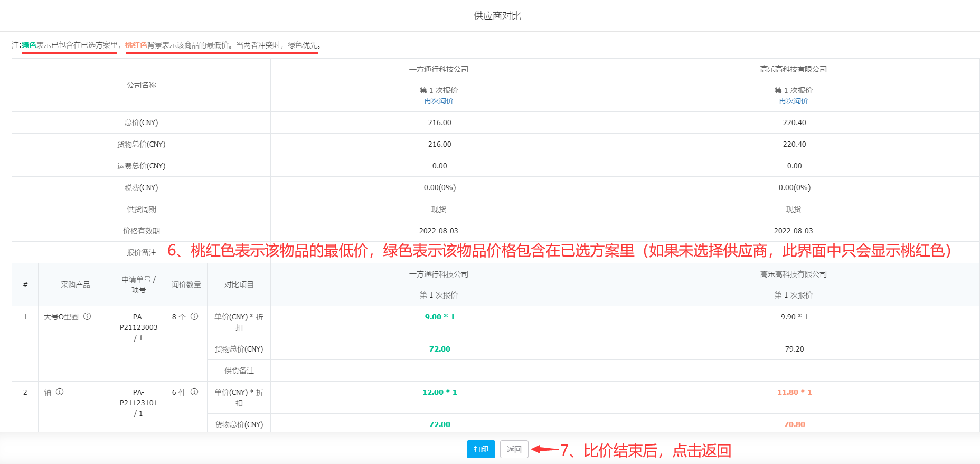Click pink lowest price 11.80 * 1
The image size is (980, 464).
point(794,392)
